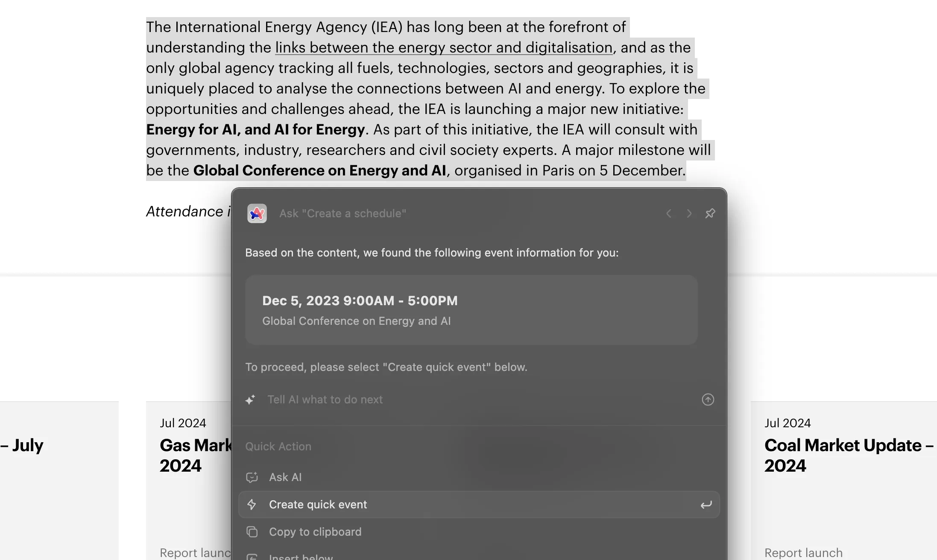This screenshot has width=937, height=560.
Task: Select the Dec 5, 2023 event card
Action: [x=471, y=310]
